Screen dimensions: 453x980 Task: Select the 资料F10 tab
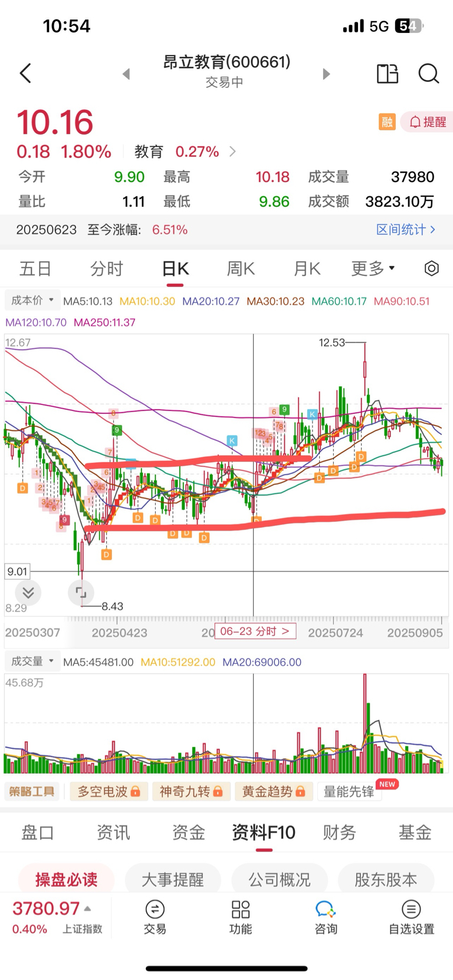point(264,833)
